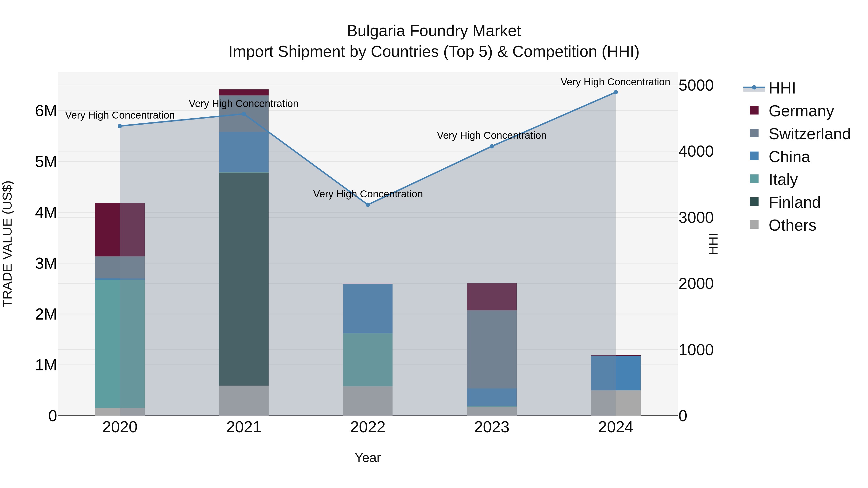Screen dimensions: 868x488
Task: Select the Italy segment in the 2020 bar
Action: coord(120,344)
